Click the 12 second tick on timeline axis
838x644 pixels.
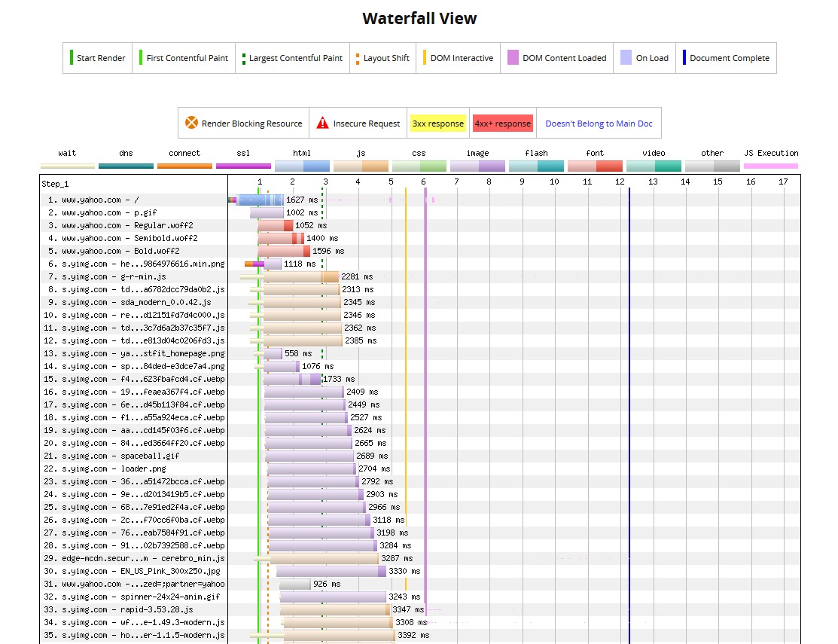coord(620,182)
